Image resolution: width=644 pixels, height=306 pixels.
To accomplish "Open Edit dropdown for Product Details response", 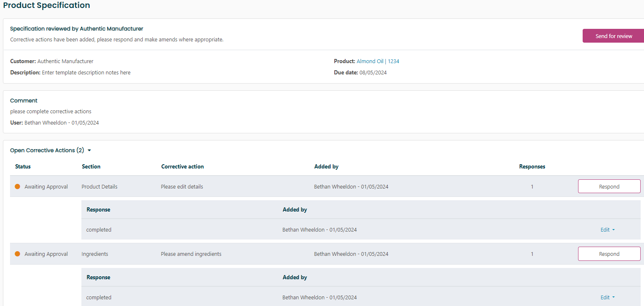I will point(607,230).
